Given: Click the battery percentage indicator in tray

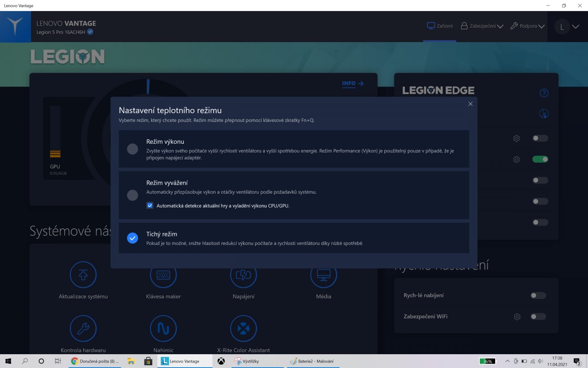Looking at the screenshot, I should (x=487, y=361).
